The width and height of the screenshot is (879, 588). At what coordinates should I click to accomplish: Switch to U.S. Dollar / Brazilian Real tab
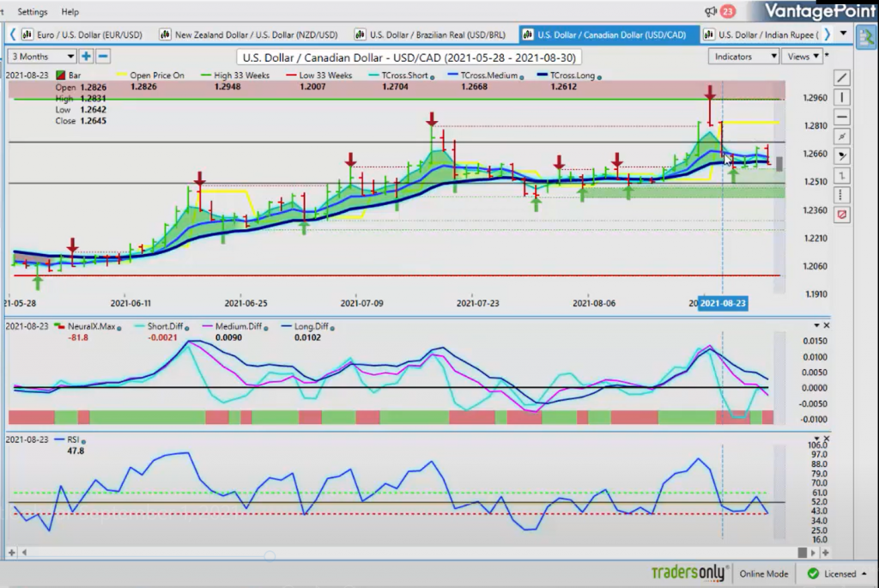point(431,34)
